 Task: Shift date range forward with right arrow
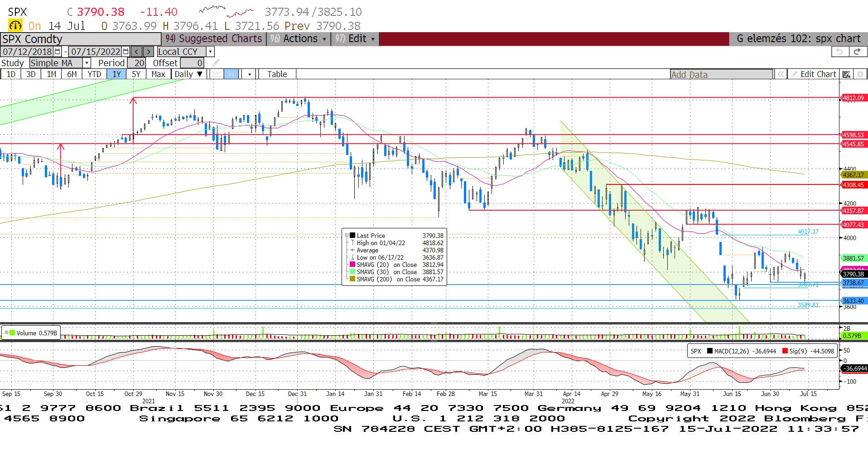149,52
